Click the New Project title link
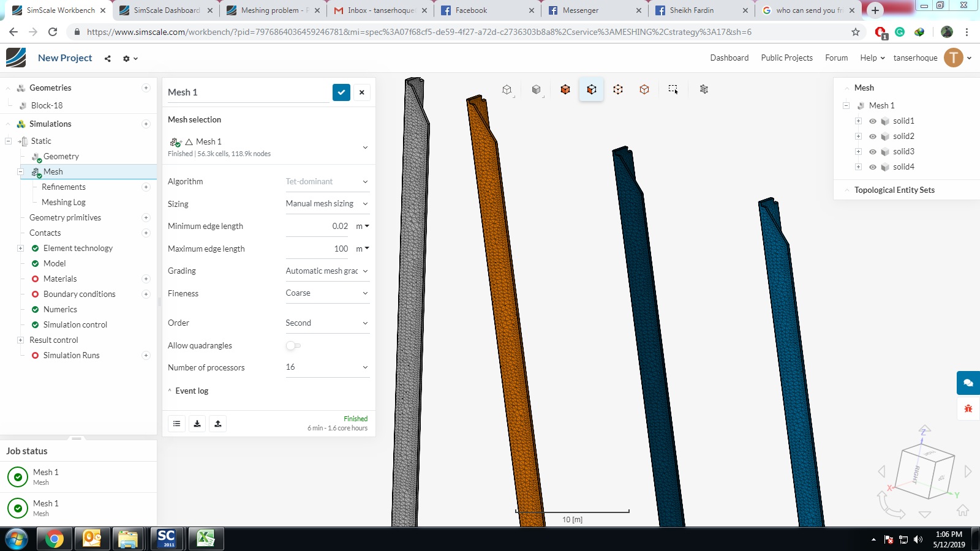The height and width of the screenshot is (551, 980). (x=65, y=58)
